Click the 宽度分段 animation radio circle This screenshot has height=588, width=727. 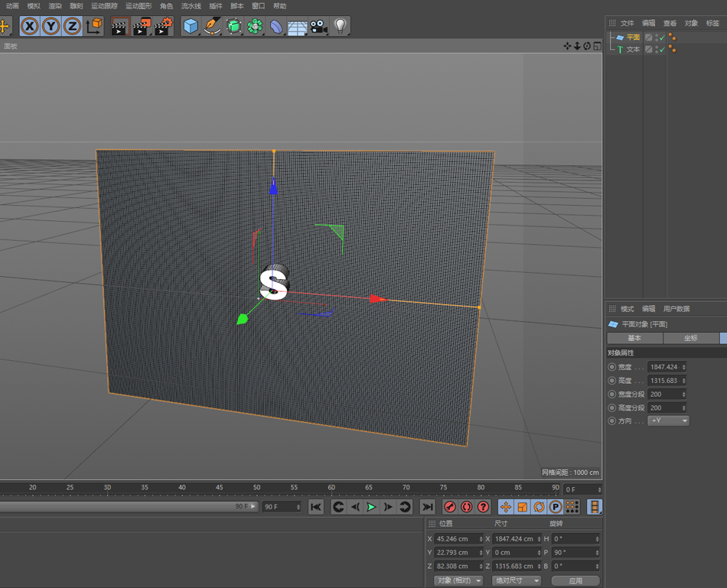click(x=612, y=395)
